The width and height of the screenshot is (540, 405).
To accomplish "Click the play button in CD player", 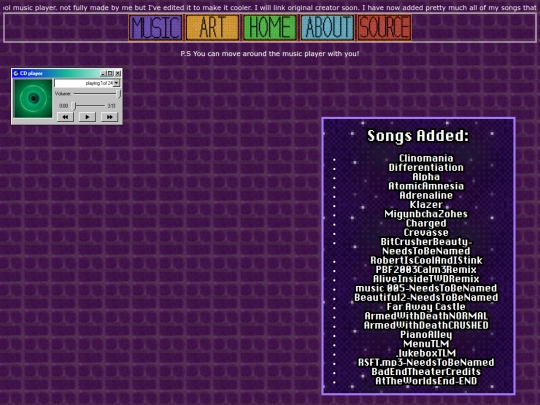I will 87,117.
